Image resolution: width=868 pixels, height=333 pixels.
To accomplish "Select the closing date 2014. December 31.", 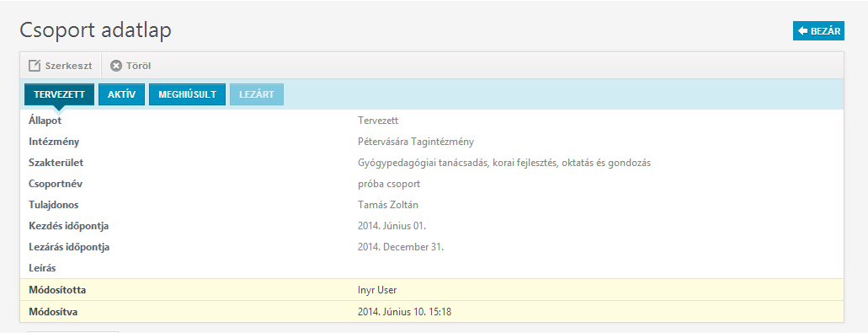I will [x=401, y=247].
